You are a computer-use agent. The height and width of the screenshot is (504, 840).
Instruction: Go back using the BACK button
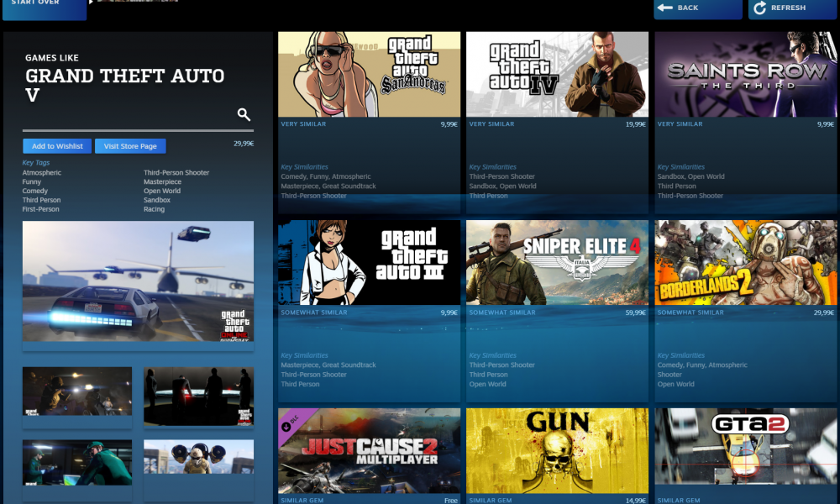697,8
